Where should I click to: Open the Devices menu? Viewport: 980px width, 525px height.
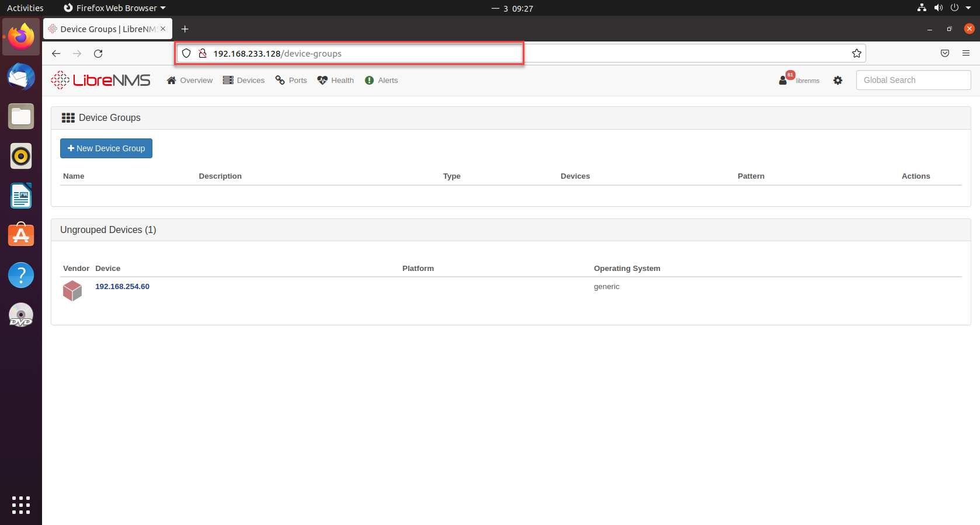coord(244,81)
